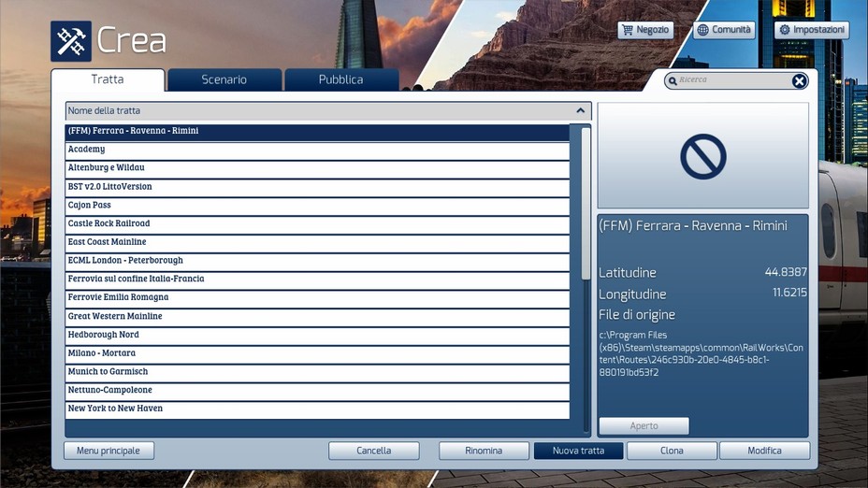The height and width of the screenshot is (488, 868).
Task: Clear the search field with X icon
Action: point(799,80)
